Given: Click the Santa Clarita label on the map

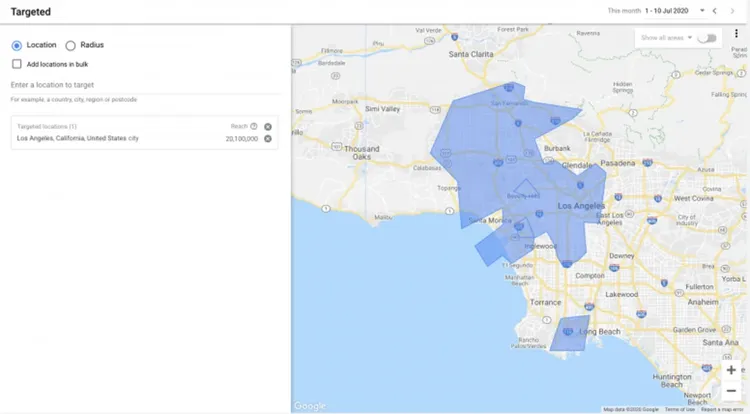Looking at the screenshot, I should click(x=471, y=54).
